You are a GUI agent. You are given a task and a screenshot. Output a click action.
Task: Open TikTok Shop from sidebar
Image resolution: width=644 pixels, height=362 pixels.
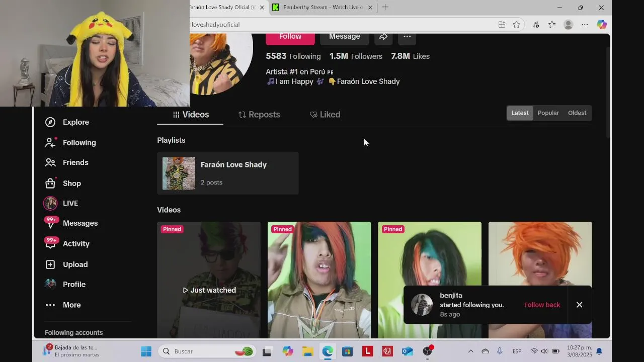(x=63, y=184)
